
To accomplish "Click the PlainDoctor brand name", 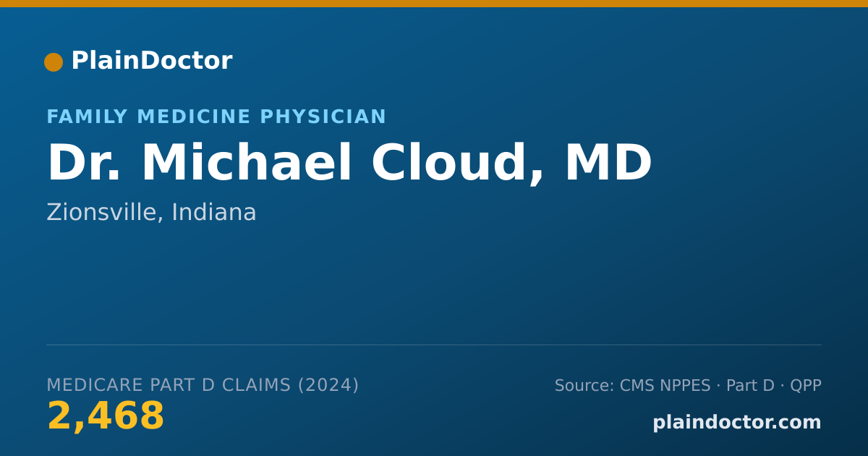I will tap(151, 61).
